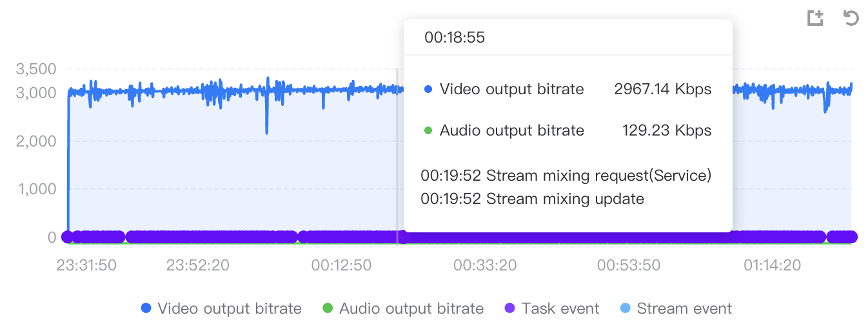
Task: Toggle Video output bitrate series via legend label
Action: tap(229, 309)
